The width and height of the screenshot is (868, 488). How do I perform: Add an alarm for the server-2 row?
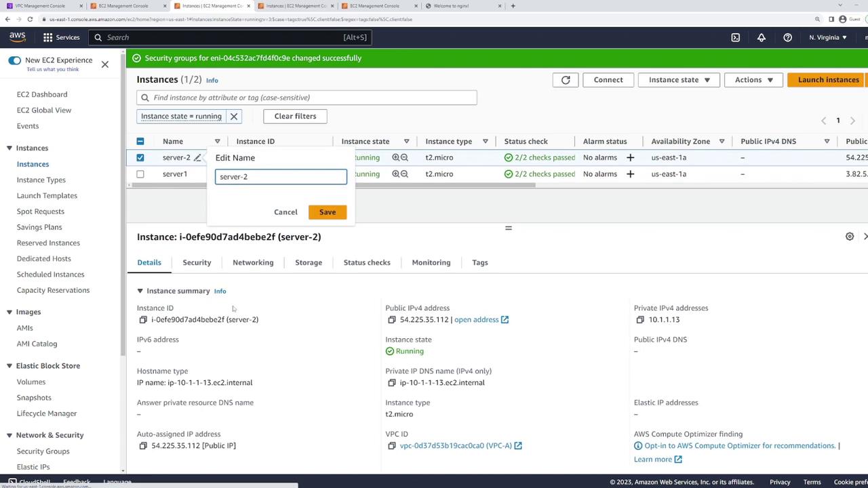pos(630,157)
